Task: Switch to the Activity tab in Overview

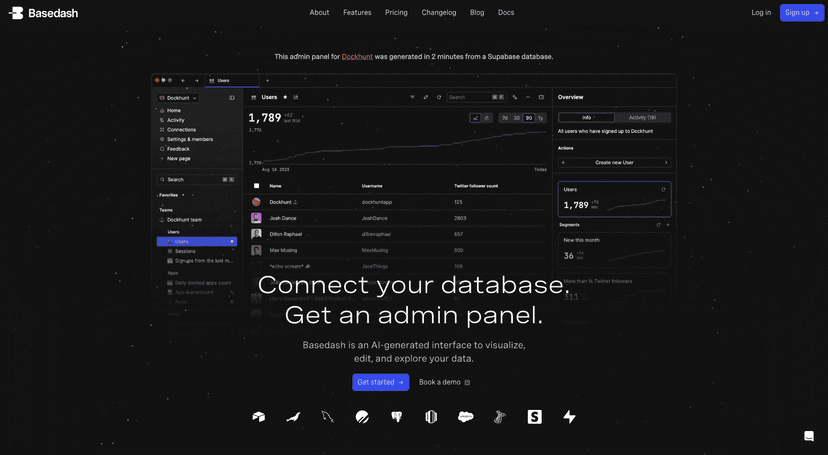Action: [642, 117]
